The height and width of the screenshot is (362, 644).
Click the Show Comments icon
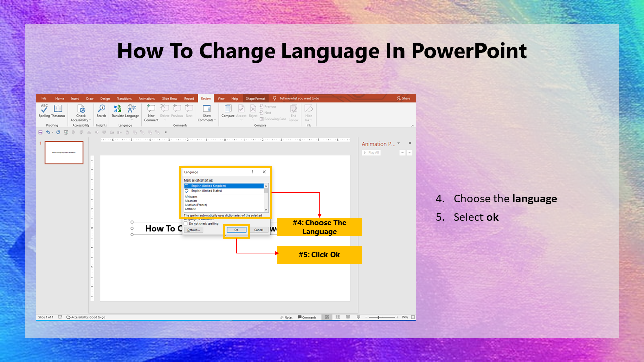[x=207, y=108]
